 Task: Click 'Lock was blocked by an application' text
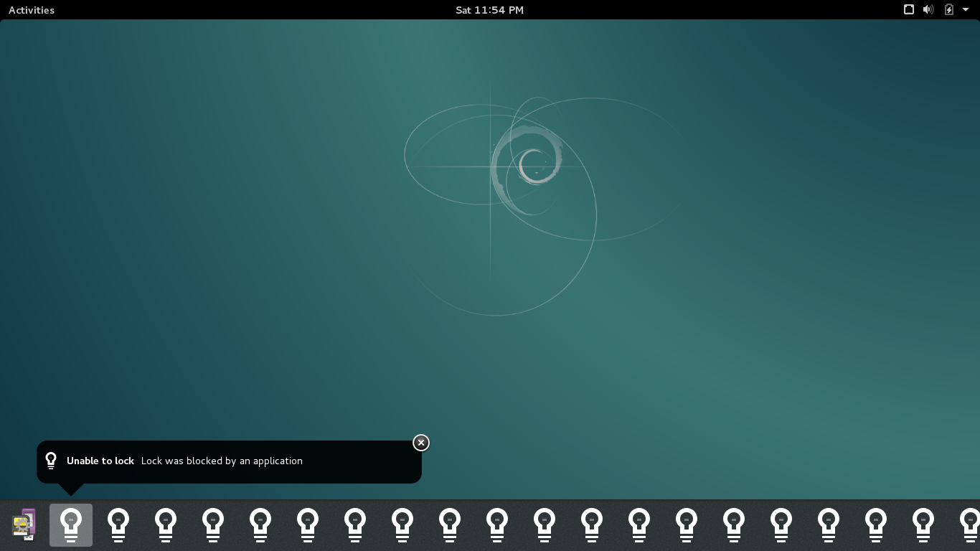click(x=222, y=461)
